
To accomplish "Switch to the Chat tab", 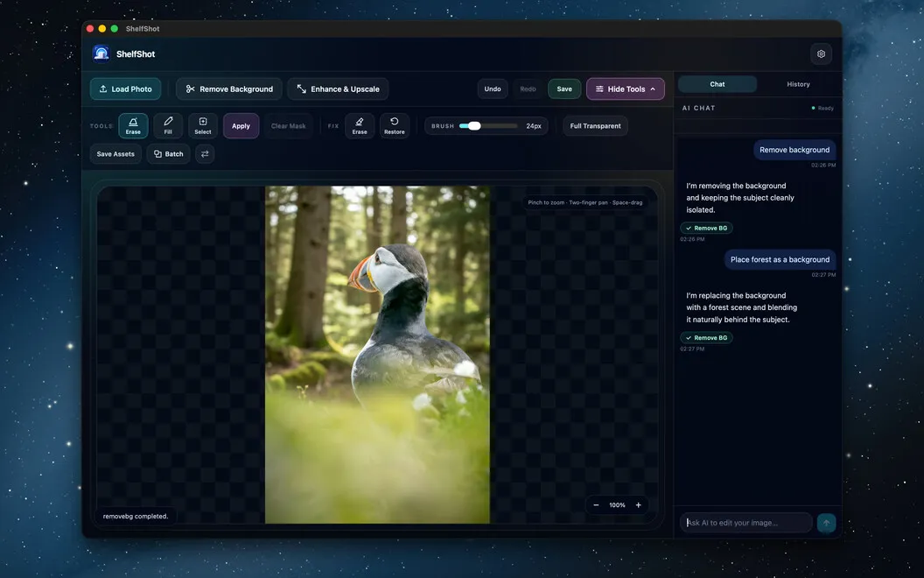I will coord(717,84).
